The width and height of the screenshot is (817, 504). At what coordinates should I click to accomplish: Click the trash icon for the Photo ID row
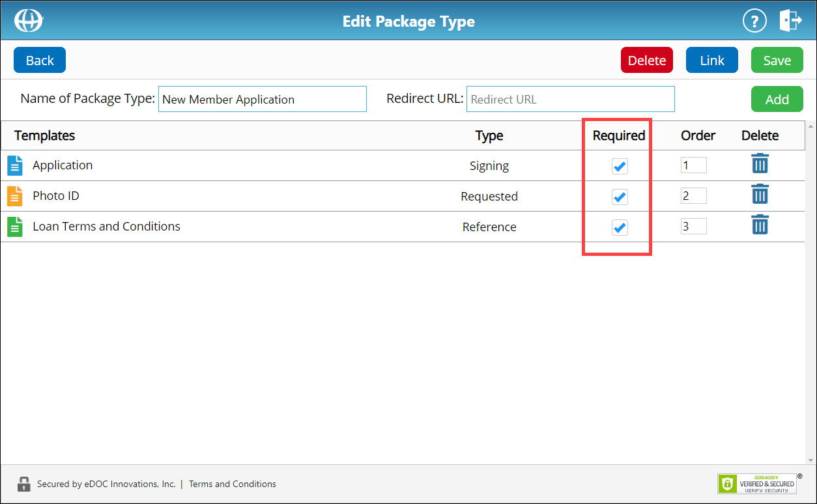(760, 195)
